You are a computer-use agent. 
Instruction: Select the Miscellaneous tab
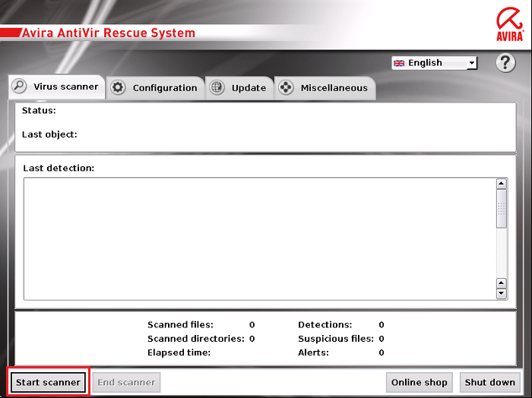click(x=325, y=88)
